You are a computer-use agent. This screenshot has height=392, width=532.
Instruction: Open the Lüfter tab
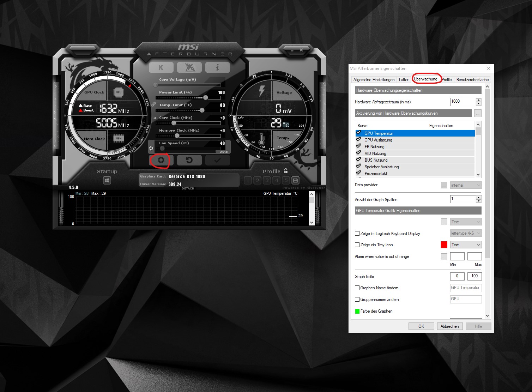pyautogui.click(x=404, y=80)
